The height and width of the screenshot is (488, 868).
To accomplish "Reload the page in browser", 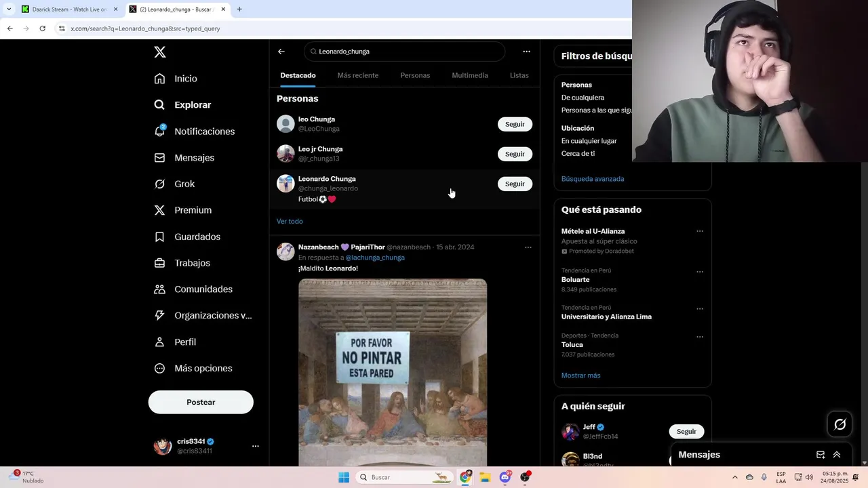I will pos(42,28).
